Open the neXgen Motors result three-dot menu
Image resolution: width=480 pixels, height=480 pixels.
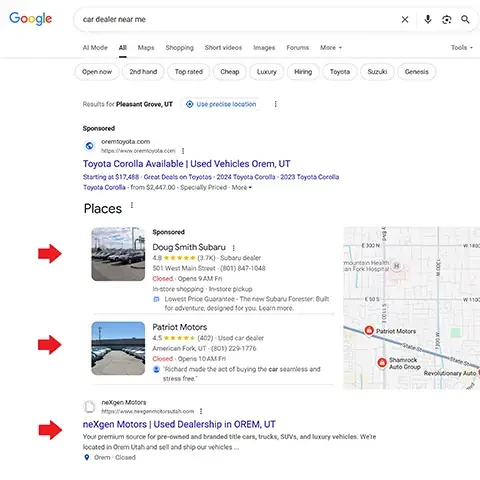(201, 411)
